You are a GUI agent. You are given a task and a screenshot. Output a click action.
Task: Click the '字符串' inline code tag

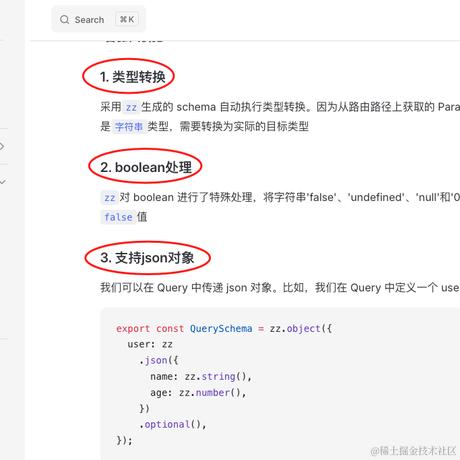click(x=129, y=127)
